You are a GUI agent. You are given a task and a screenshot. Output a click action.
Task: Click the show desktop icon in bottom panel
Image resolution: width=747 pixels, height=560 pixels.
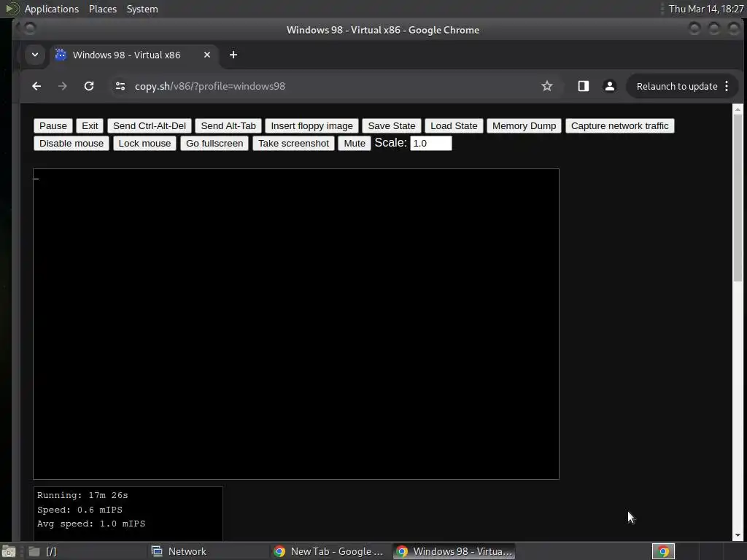coord(9,551)
